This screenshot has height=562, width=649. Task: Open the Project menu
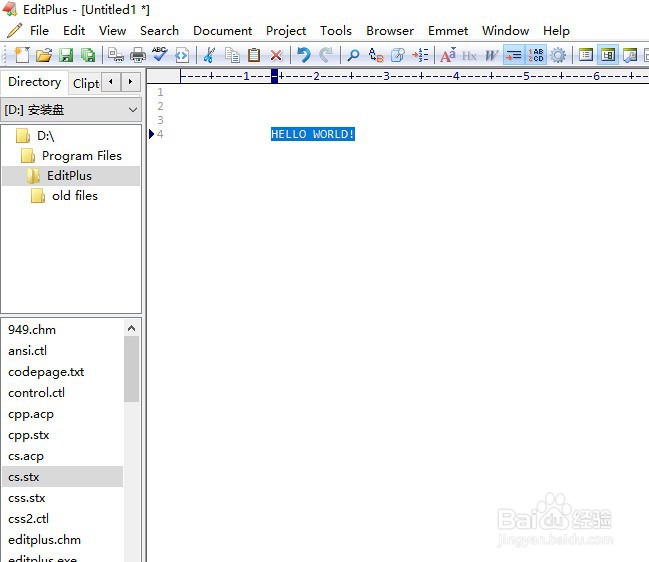(x=286, y=31)
